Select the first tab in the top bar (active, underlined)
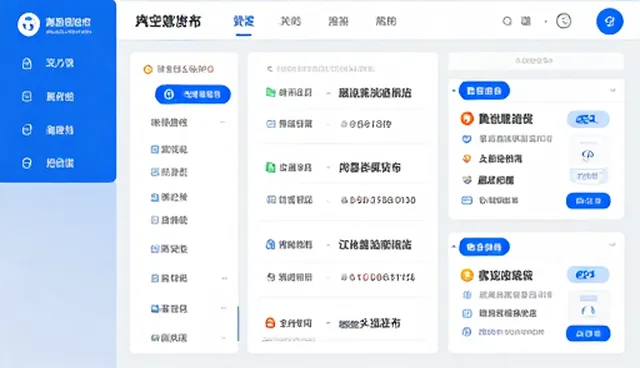 pyautogui.click(x=244, y=21)
